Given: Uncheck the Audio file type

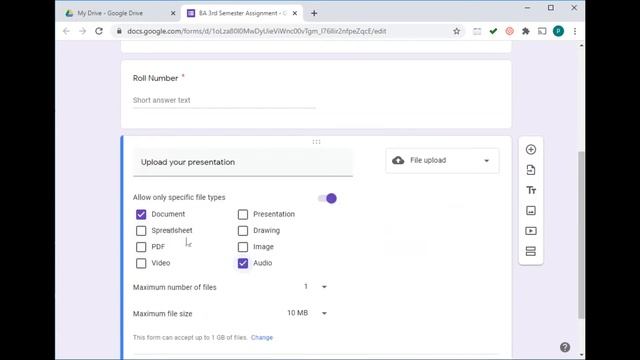Looking at the screenshot, I should pos(243,263).
